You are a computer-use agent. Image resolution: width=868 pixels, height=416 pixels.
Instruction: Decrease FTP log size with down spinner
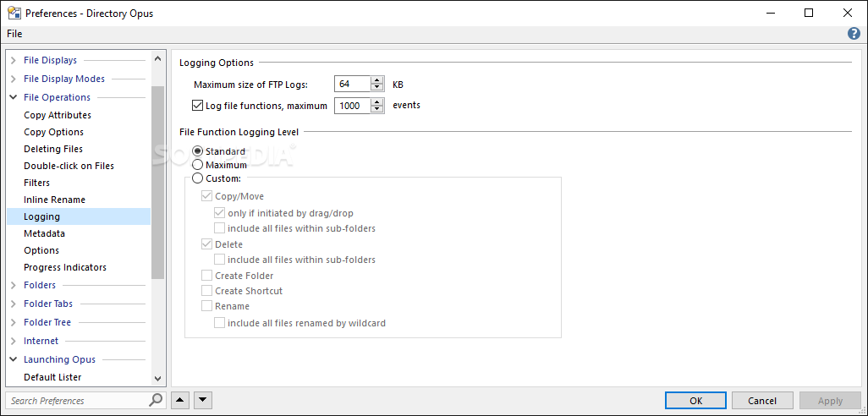coord(377,88)
